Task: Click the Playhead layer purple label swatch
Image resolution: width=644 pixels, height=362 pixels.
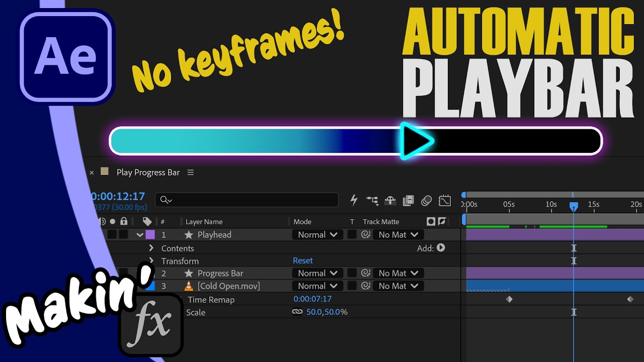Action: tap(150, 235)
